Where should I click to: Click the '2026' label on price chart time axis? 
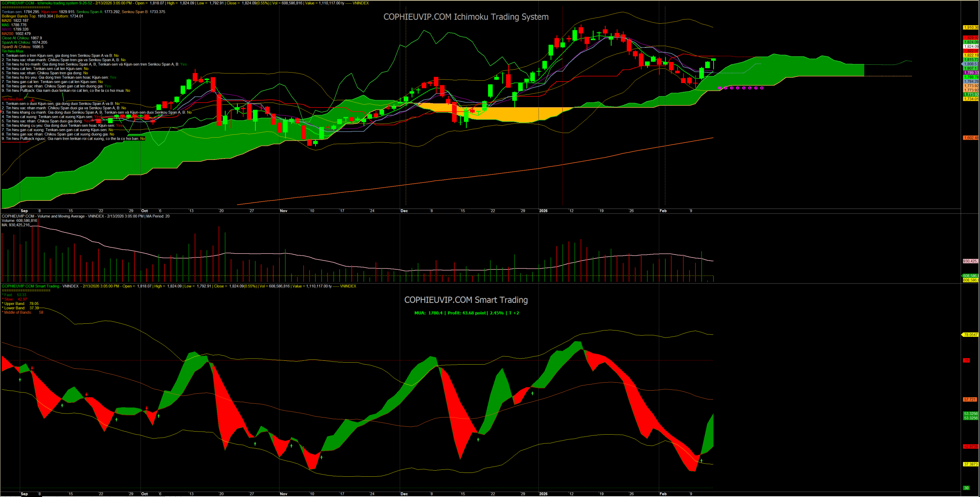(543, 211)
